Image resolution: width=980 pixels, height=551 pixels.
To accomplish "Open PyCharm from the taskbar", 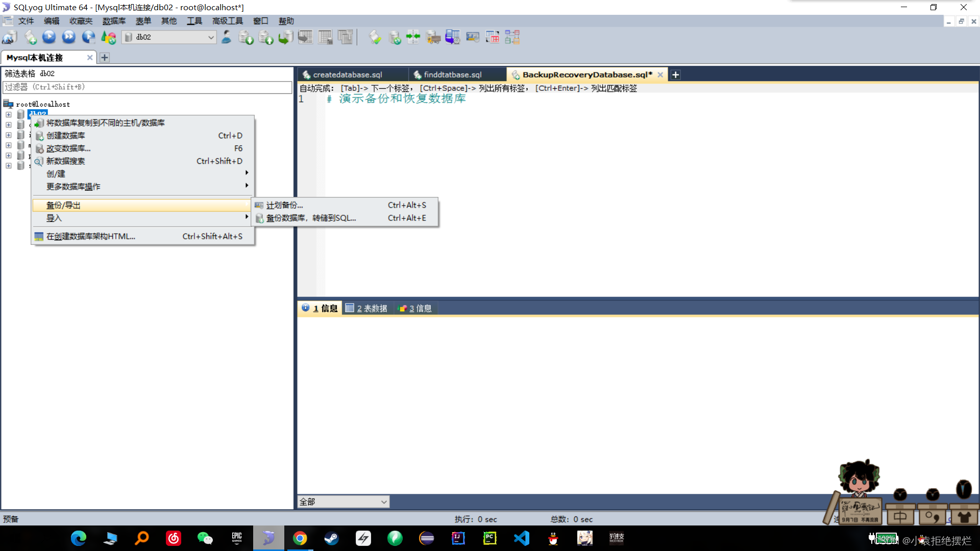I will [490, 538].
